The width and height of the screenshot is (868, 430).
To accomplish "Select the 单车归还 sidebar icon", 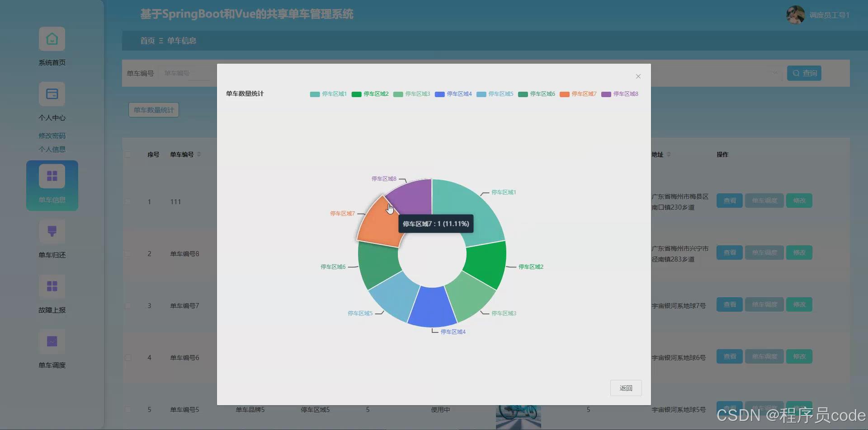I will tap(52, 231).
